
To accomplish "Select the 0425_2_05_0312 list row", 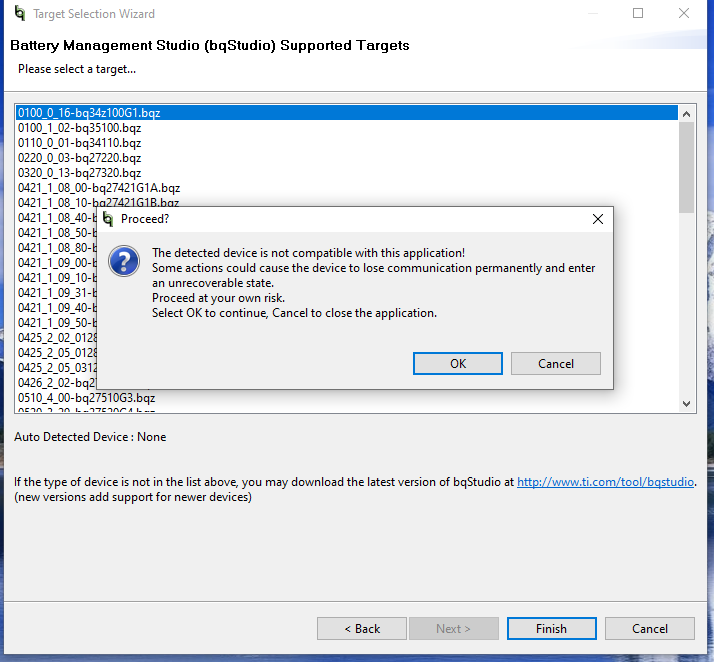I will [x=56, y=368].
